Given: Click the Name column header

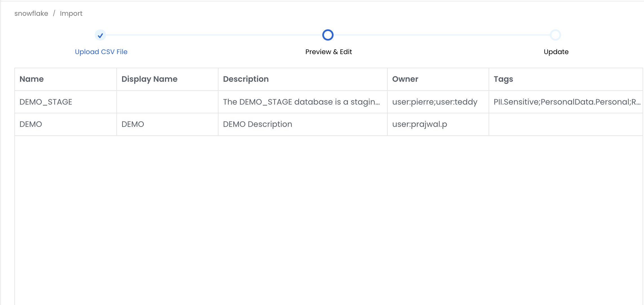Looking at the screenshot, I should click(66, 79).
